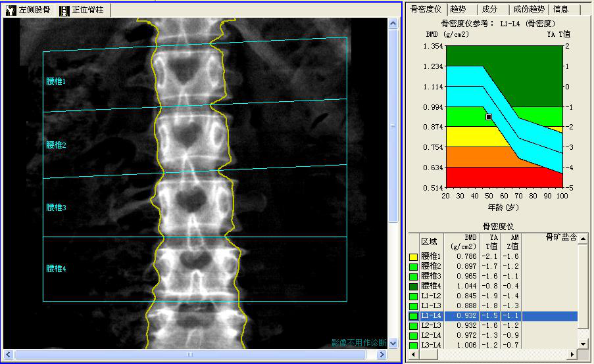Click the 区域 column header
The width and height of the screenshot is (594, 364).
pyautogui.click(x=431, y=242)
